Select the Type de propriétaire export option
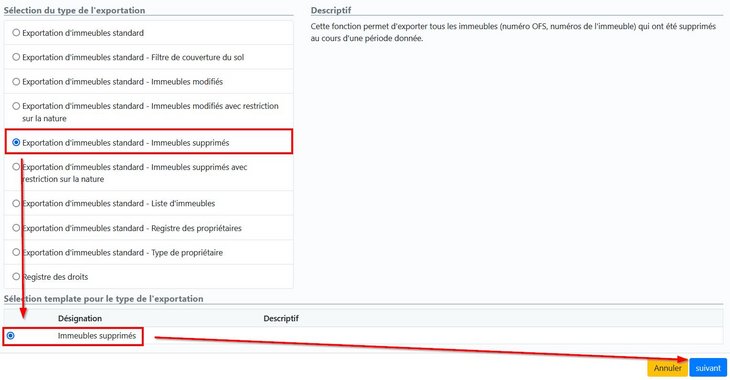This screenshot has width=730, height=380. point(16,252)
